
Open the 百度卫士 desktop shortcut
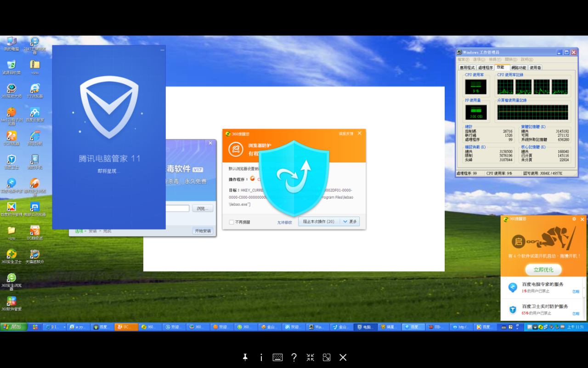(11, 162)
